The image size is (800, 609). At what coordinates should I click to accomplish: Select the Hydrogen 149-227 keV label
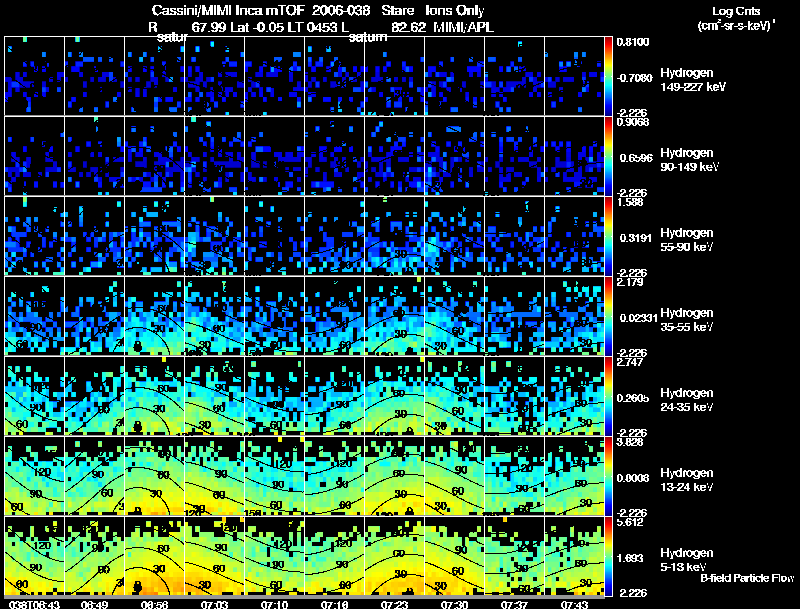tap(693, 80)
